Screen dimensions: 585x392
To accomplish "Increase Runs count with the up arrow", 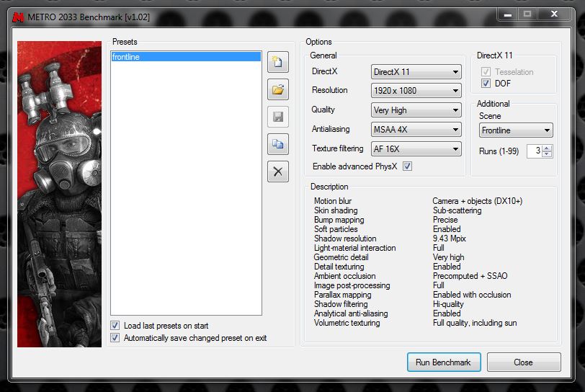I will pos(547,148).
